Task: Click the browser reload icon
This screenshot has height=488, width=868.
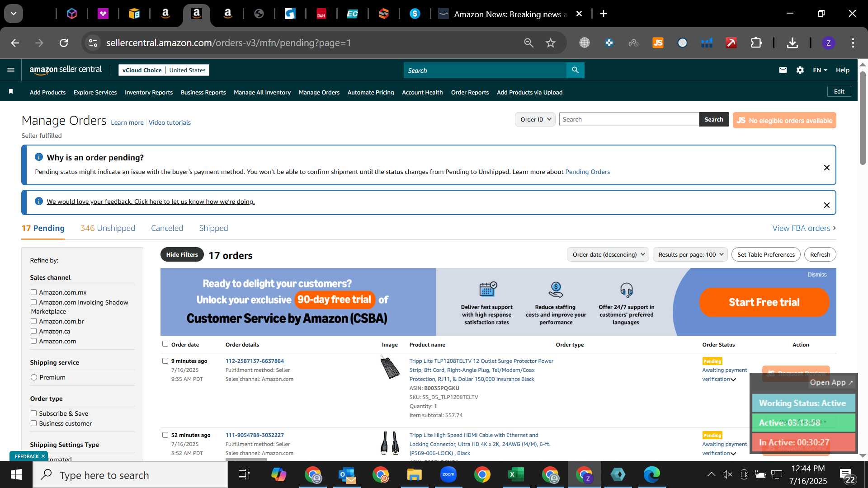Action: pyautogui.click(x=64, y=43)
